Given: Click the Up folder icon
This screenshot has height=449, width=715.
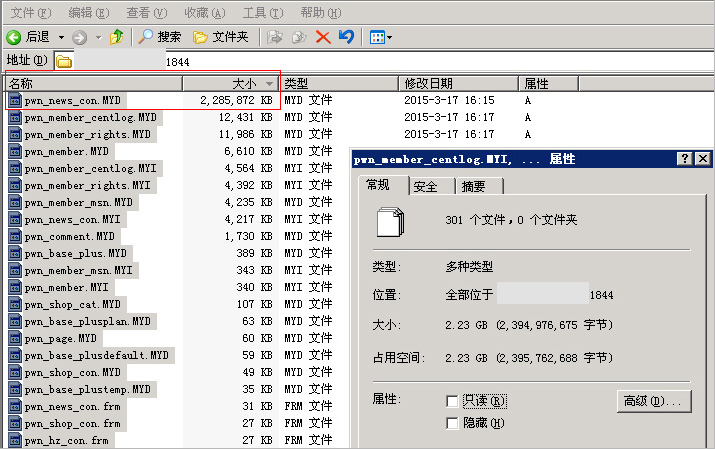Looking at the screenshot, I should click(117, 37).
